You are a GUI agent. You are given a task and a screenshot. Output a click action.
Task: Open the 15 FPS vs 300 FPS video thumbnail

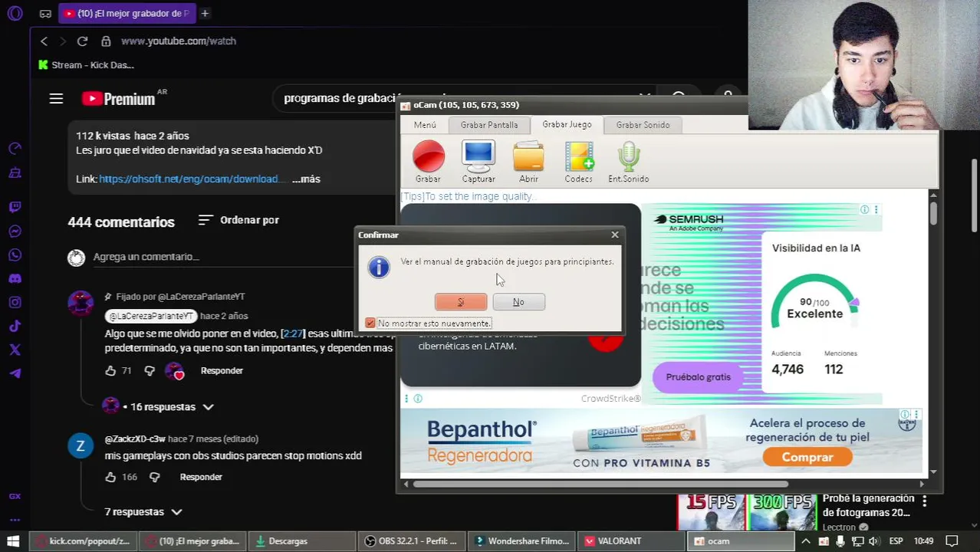747,514
